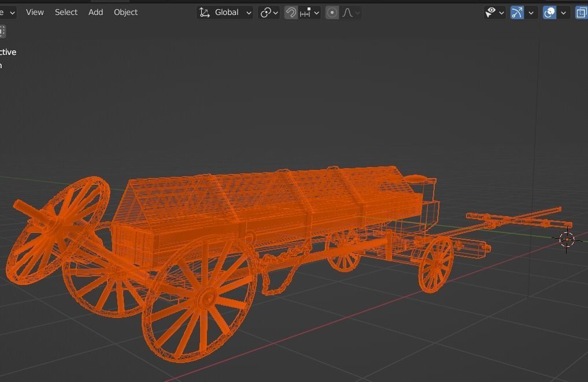Toggle Show Gizmo in the viewport
Image resolution: width=588 pixels, height=382 pixels.
pyautogui.click(x=516, y=12)
